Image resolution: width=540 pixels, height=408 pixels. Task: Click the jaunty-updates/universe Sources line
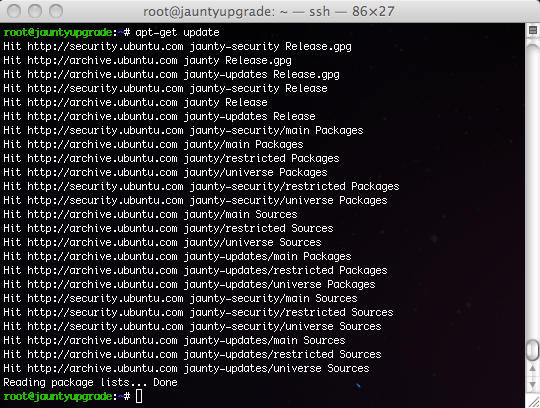click(186, 368)
